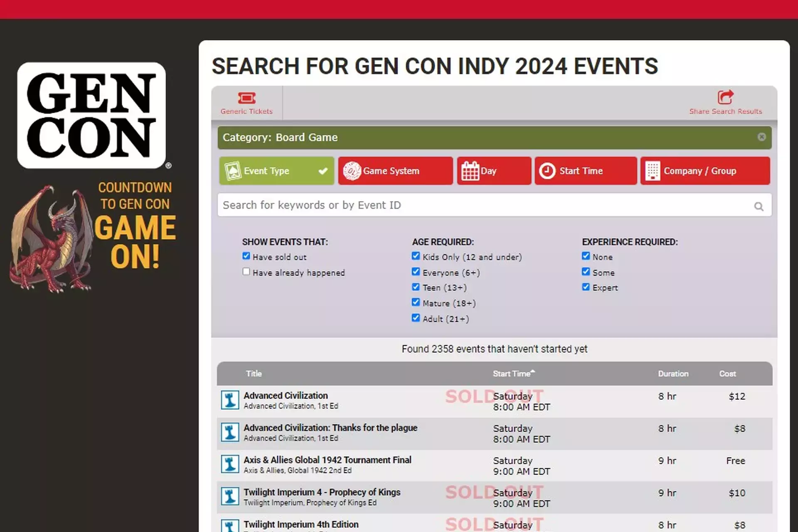Click the Generic Tickets icon
This screenshot has width=798, height=532.
coord(246,98)
